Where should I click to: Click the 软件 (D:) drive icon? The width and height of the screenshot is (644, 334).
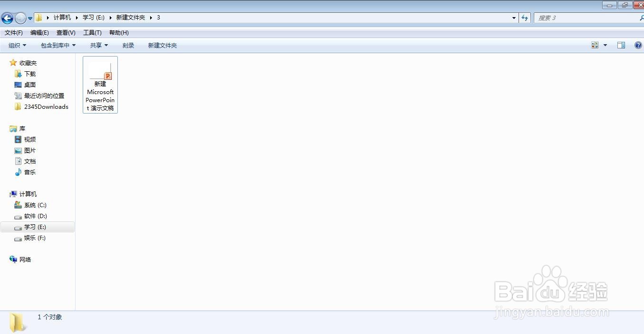[x=18, y=216]
